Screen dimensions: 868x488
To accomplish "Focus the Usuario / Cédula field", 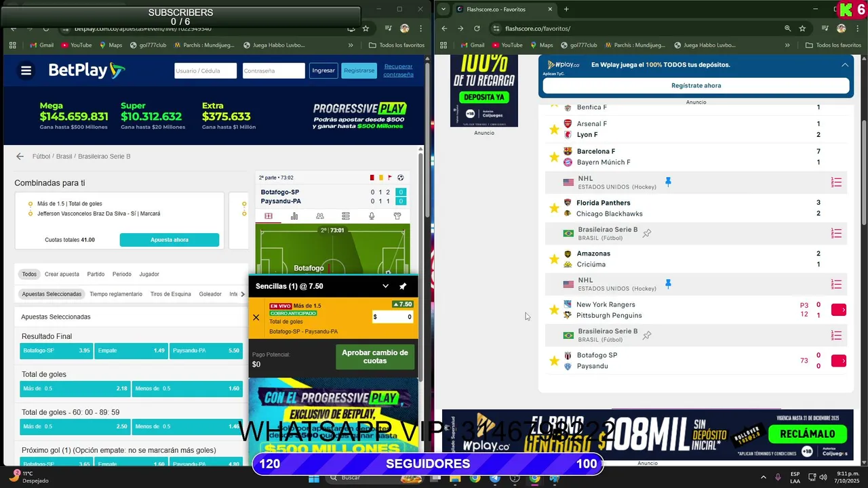I will click(x=205, y=70).
